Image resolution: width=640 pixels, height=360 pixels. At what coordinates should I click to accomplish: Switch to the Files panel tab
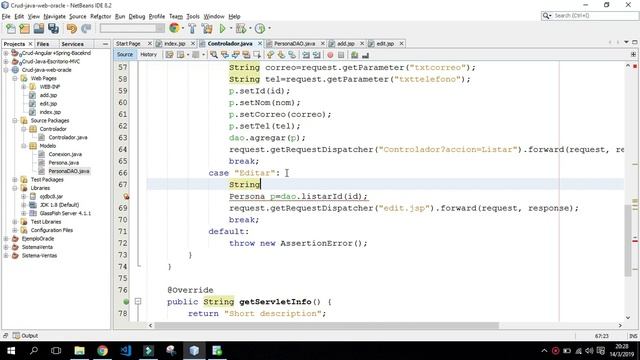[x=43, y=44]
